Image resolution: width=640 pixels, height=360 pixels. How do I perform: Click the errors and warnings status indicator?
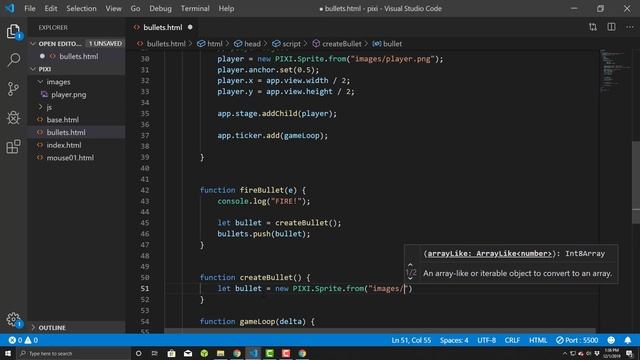tap(23, 340)
